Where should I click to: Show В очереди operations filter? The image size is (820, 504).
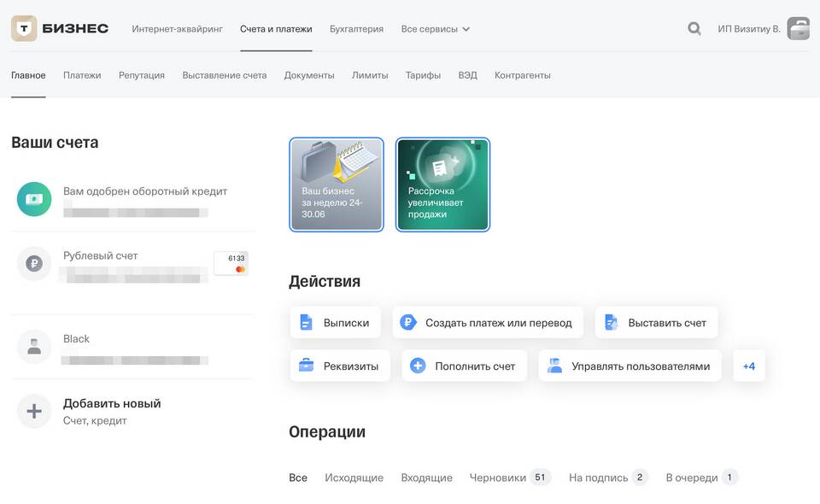[x=691, y=478]
